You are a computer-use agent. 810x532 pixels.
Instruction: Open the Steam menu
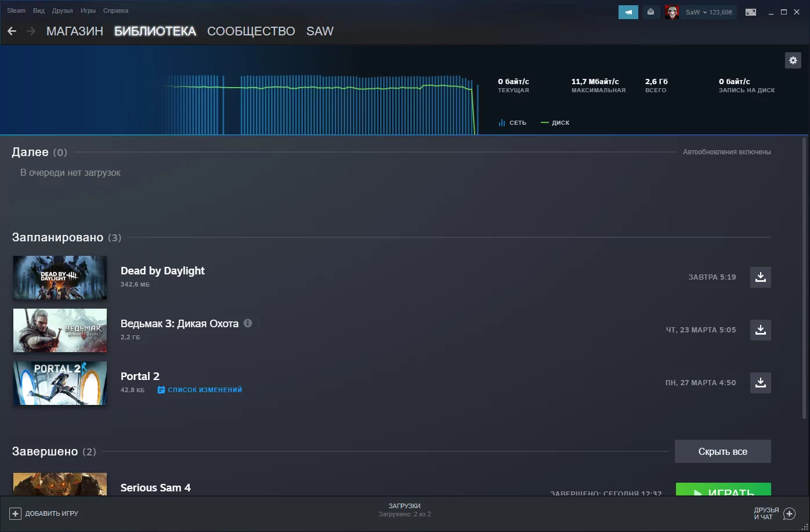pos(16,10)
